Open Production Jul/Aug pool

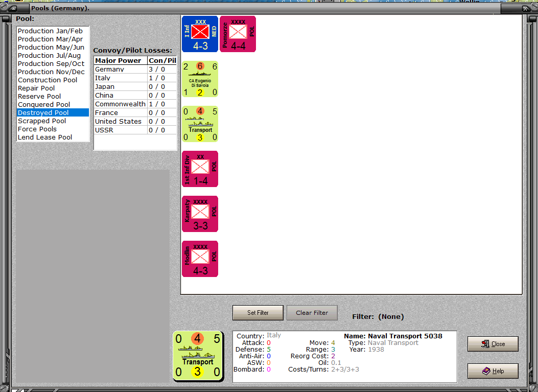click(53, 56)
